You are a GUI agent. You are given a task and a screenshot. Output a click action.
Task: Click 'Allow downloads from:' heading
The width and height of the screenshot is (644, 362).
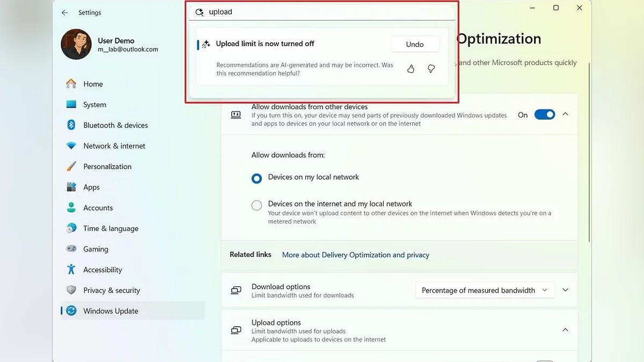click(288, 155)
